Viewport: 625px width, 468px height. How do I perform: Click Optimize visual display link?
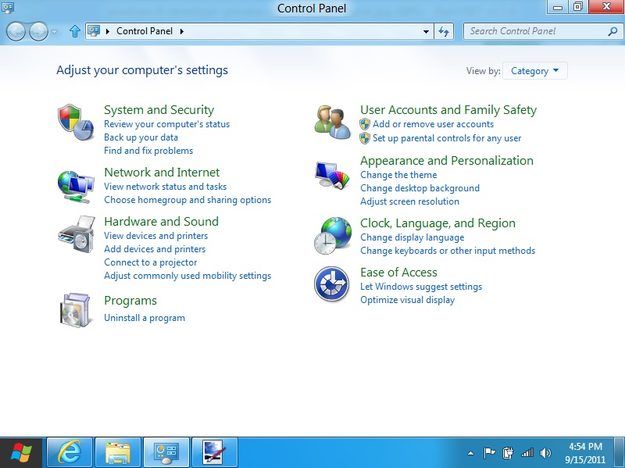pyautogui.click(x=407, y=300)
